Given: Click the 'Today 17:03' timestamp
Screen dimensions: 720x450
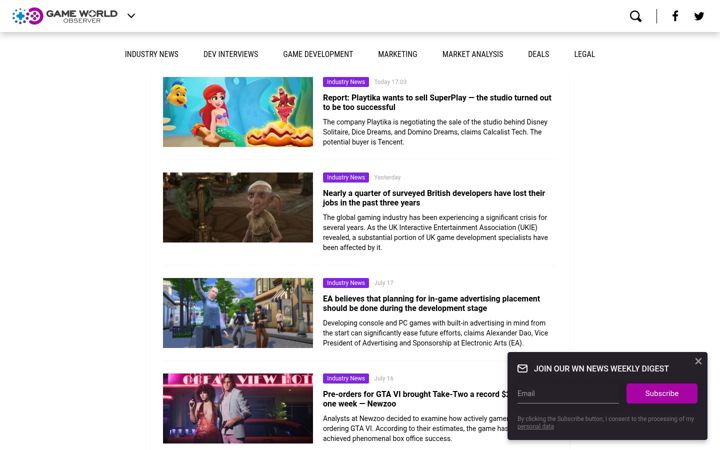Looking at the screenshot, I should pyautogui.click(x=390, y=82).
